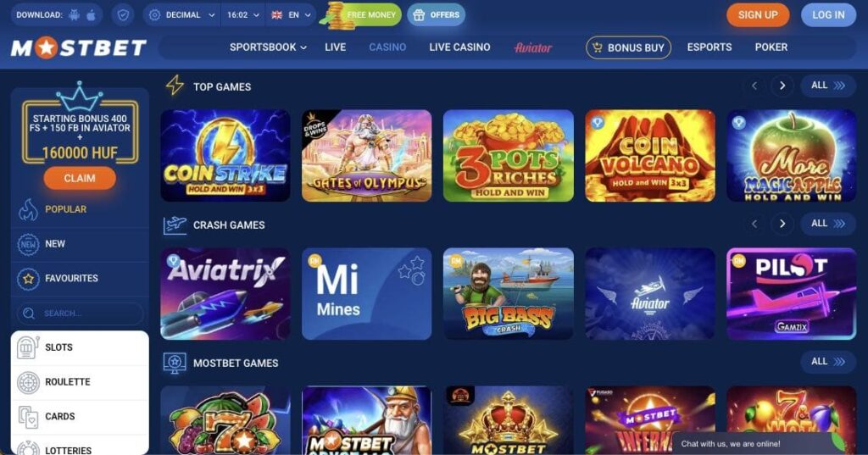Click the Android download icon
This screenshot has height=455, width=868.
coord(75,15)
